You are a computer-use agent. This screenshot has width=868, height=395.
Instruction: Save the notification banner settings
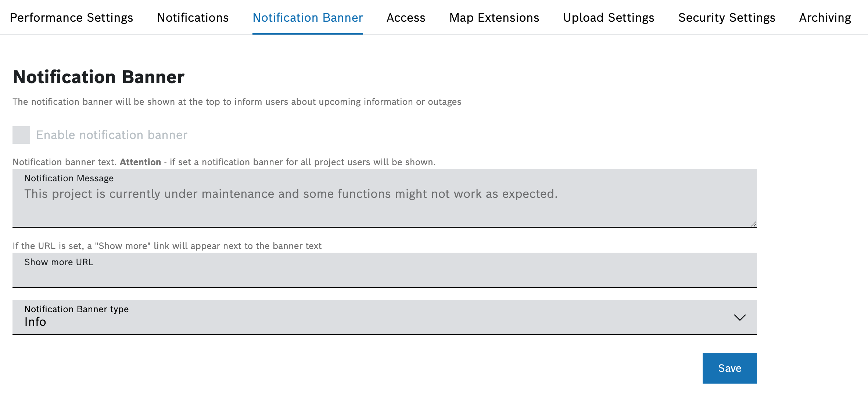729,368
